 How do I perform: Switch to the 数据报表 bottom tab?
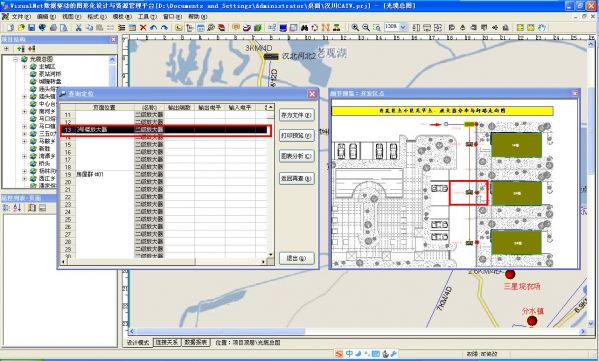point(196,342)
